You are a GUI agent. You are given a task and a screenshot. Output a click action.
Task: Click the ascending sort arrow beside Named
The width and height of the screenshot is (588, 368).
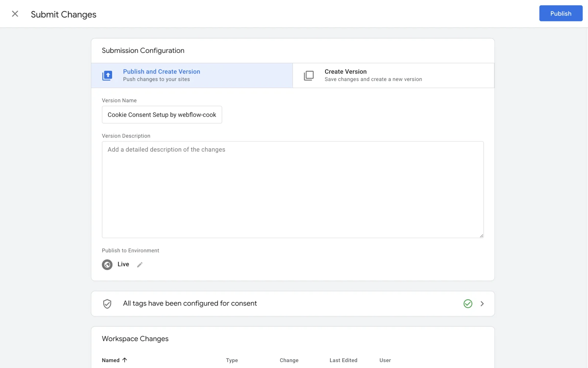pyautogui.click(x=125, y=360)
